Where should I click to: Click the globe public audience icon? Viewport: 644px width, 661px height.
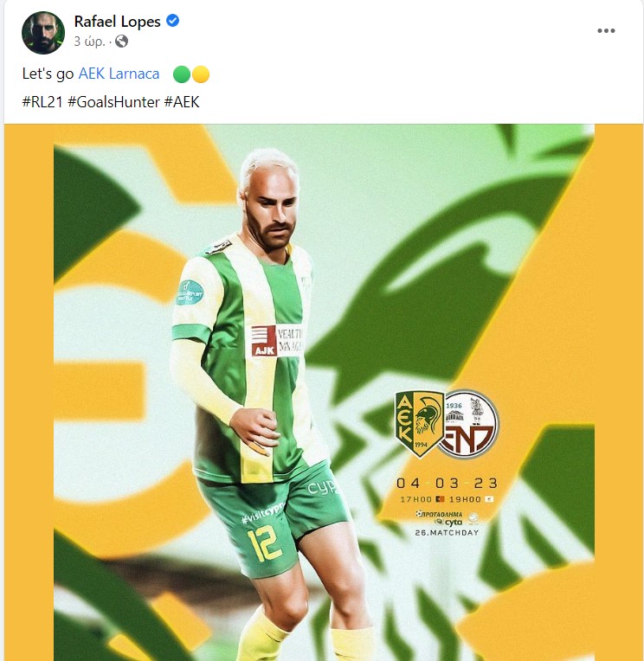[x=121, y=42]
